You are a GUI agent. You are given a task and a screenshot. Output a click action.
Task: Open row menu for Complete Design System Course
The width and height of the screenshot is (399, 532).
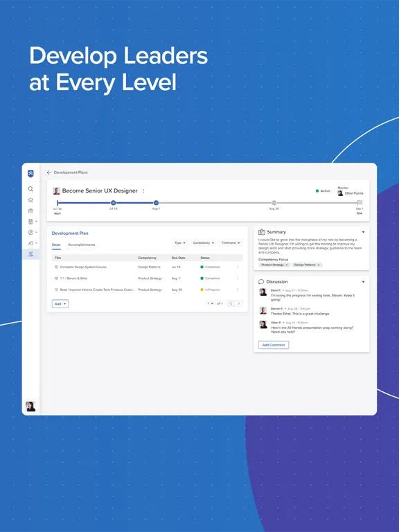pos(238,267)
